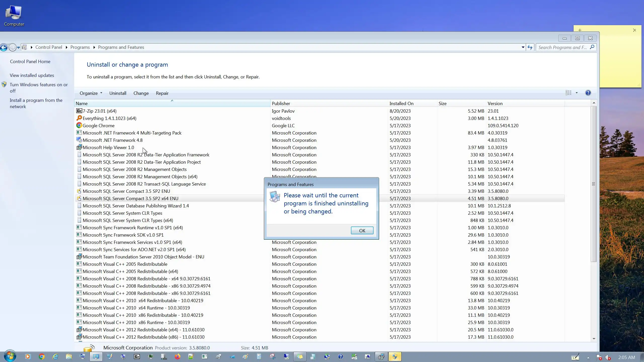
Task: Sort the list by the Publisher column header
Action: [x=281, y=104]
